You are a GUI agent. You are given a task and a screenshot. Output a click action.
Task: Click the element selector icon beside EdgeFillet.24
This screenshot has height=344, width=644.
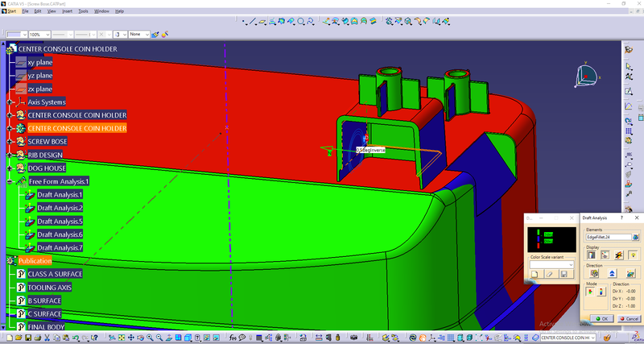point(634,237)
